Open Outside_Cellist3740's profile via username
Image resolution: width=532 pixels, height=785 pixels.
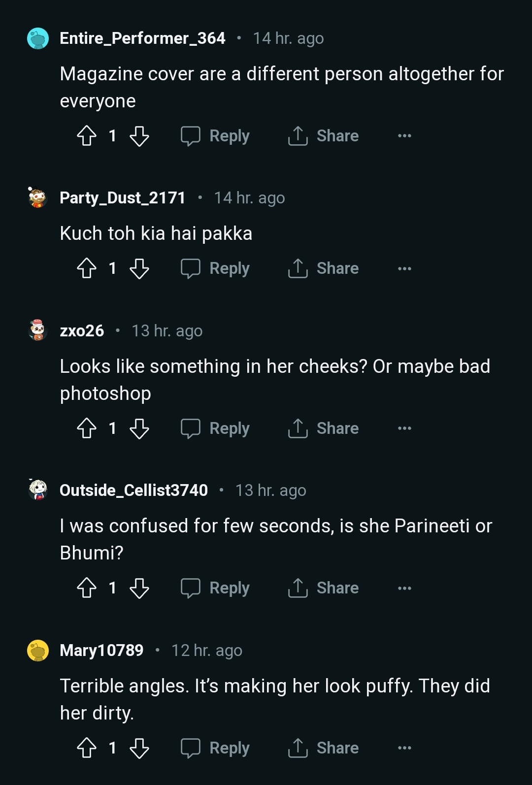click(133, 490)
